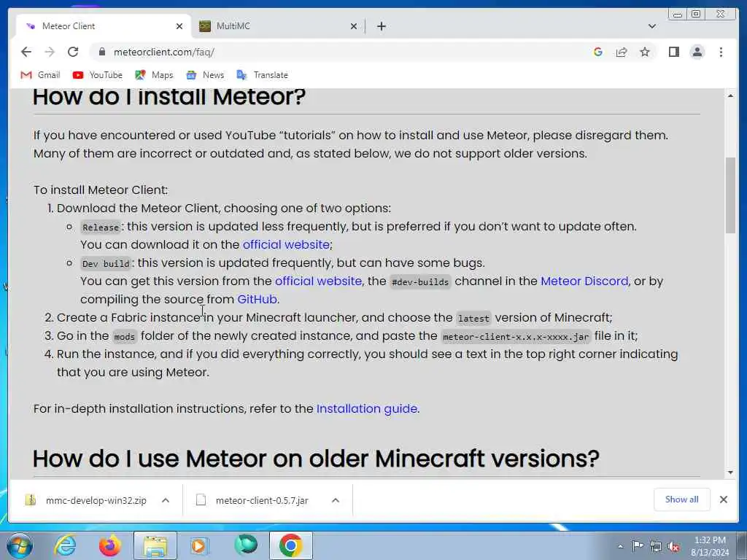747x560 pixels.
Task: Bookmark this page with the star icon
Action: click(x=645, y=52)
